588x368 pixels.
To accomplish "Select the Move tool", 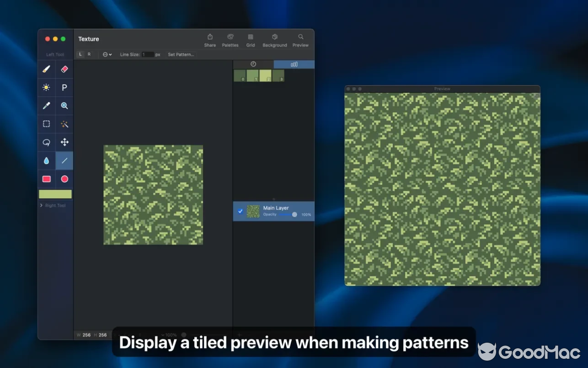I will pos(64,142).
